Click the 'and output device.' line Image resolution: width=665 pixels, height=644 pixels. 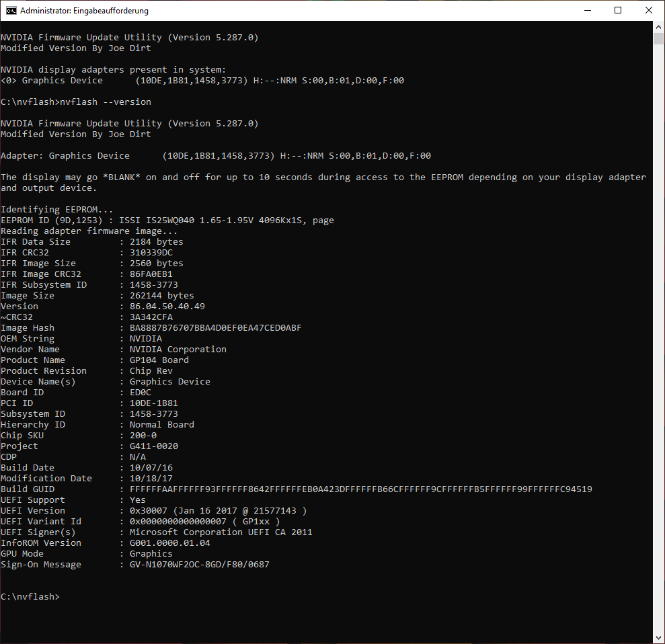coord(49,188)
